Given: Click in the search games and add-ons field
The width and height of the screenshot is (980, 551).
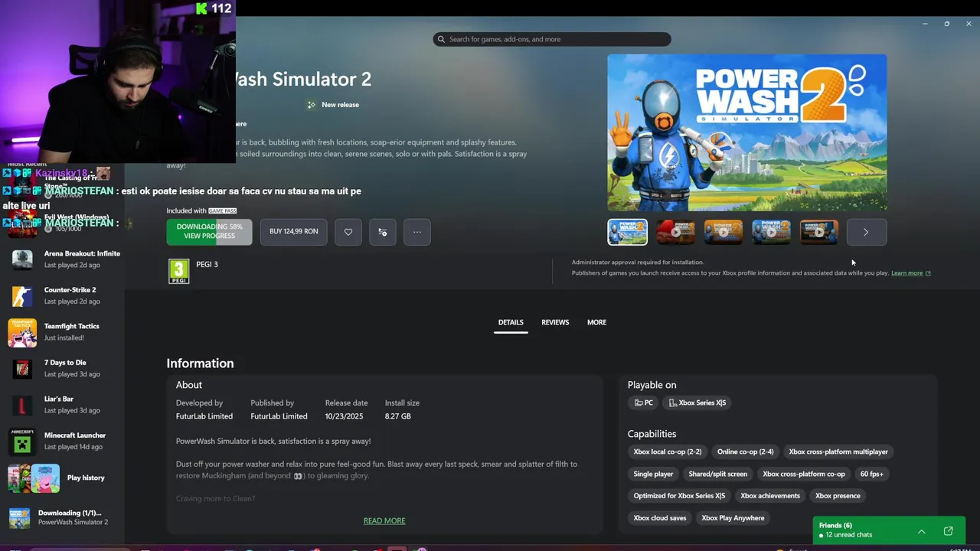Looking at the screenshot, I should point(551,39).
